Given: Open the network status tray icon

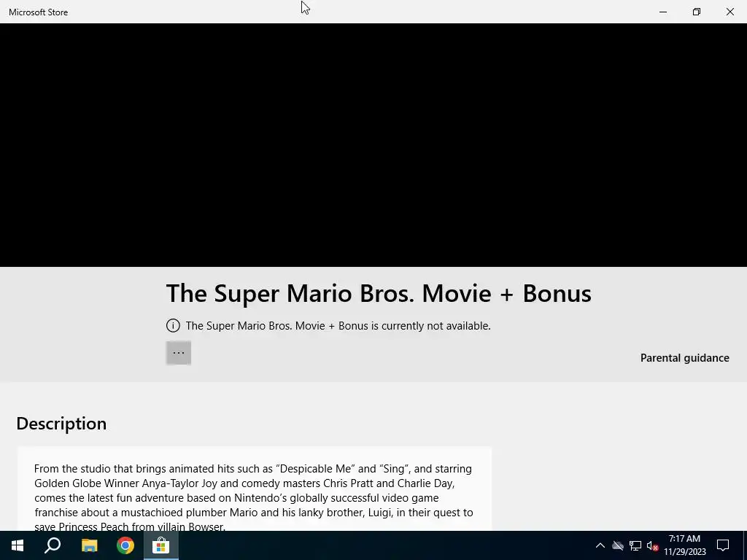Looking at the screenshot, I should point(635,545).
